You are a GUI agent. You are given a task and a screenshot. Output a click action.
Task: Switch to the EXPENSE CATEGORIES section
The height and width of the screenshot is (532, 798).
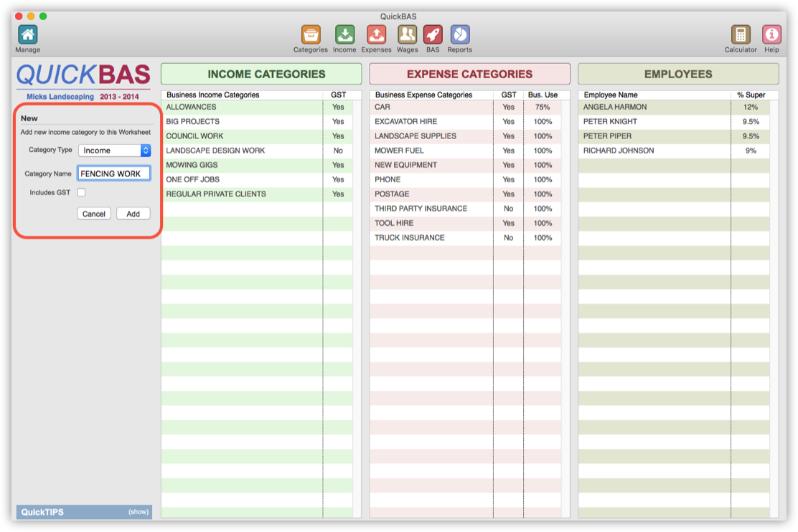[x=469, y=73]
